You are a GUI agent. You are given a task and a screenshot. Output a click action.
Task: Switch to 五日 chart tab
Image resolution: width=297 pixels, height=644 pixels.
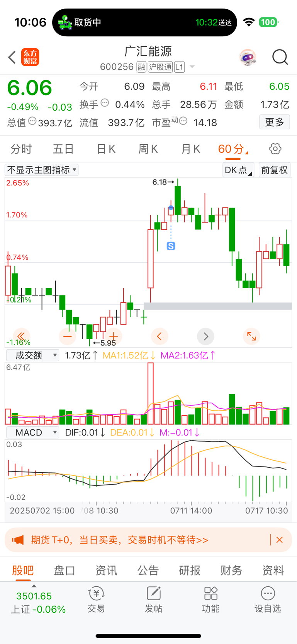[63, 149]
